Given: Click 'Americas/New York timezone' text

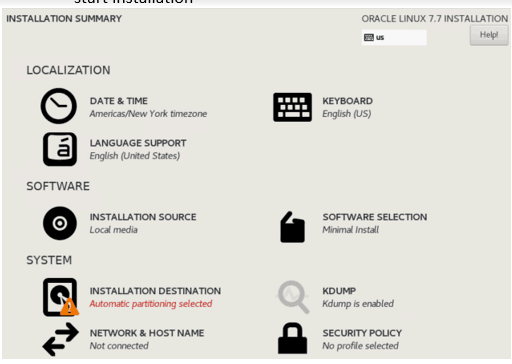Looking at the screenshot, I should click(x=148, y=114).
